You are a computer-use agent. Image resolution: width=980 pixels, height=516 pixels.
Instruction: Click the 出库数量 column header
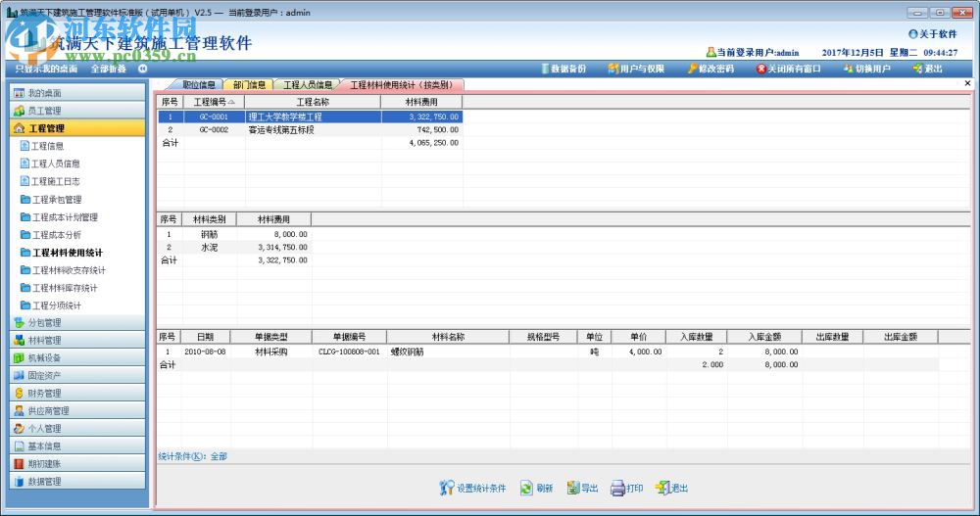(x=832, y=337)
